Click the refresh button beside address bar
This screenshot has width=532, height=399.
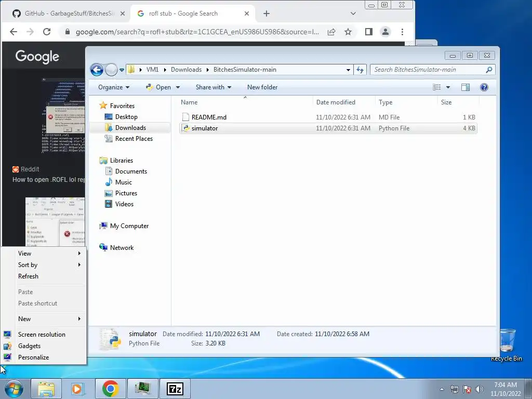point(360,70)
